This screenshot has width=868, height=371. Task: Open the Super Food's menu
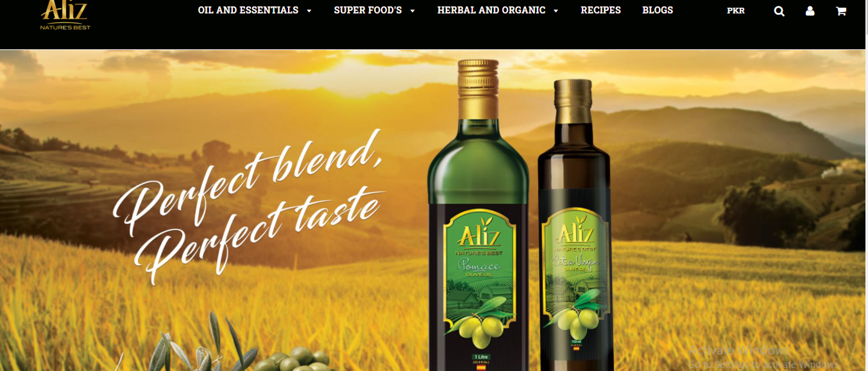[368, 10]
